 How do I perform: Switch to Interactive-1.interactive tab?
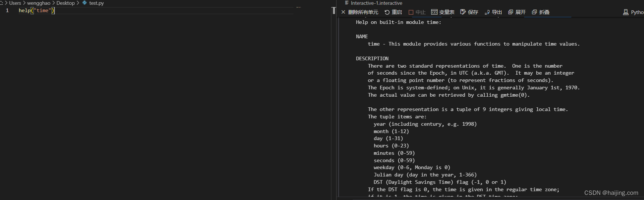[x=374, y=3]
